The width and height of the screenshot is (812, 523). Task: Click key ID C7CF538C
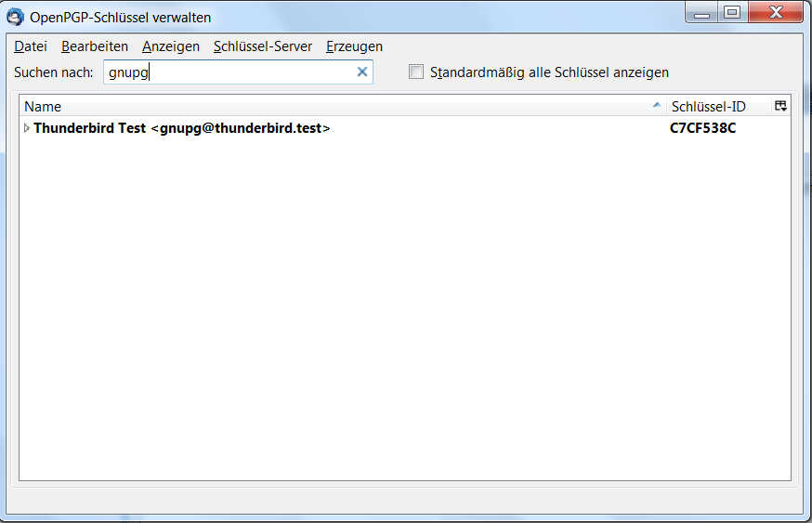702,128
